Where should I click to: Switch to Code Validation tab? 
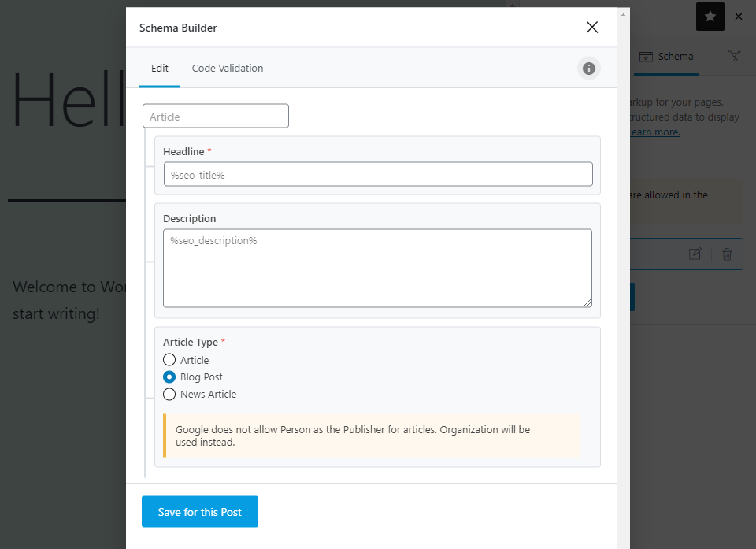(x=228, y=68)
